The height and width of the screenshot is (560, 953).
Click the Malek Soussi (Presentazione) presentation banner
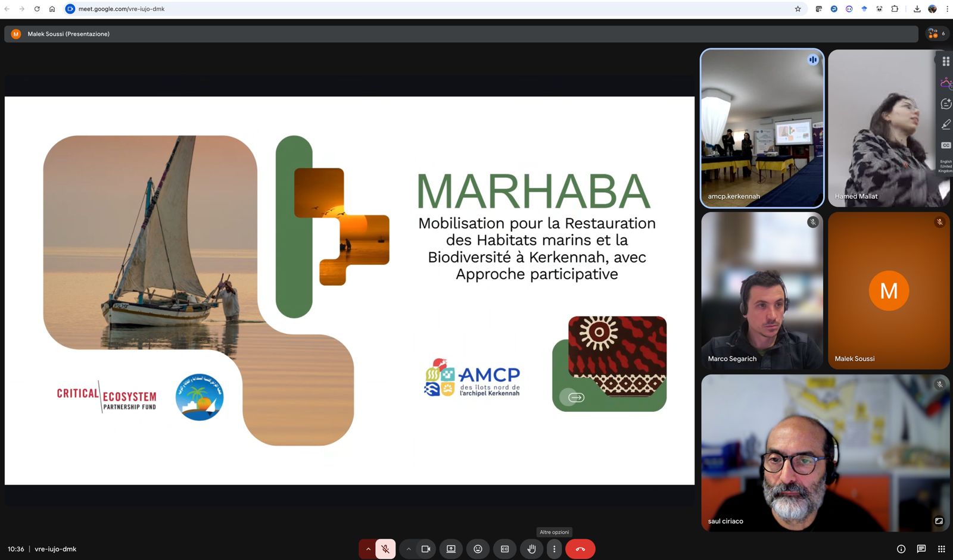(x=461, y=34)
